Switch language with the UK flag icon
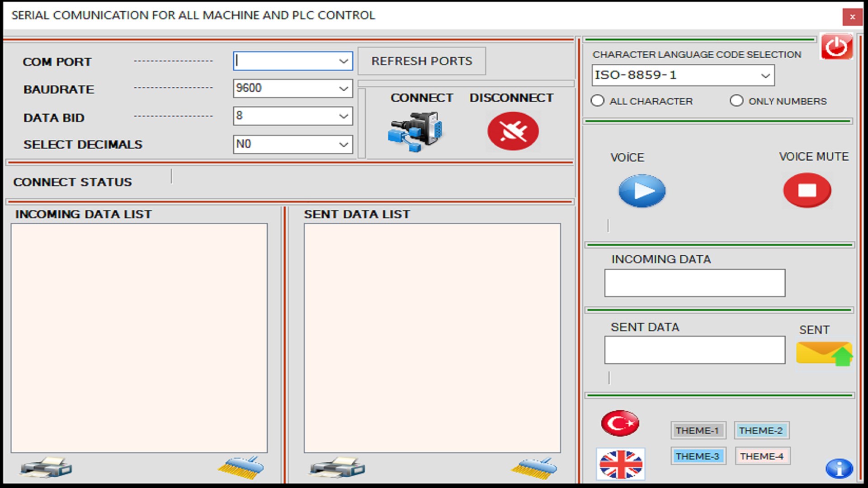 click(x=620, y=464)
